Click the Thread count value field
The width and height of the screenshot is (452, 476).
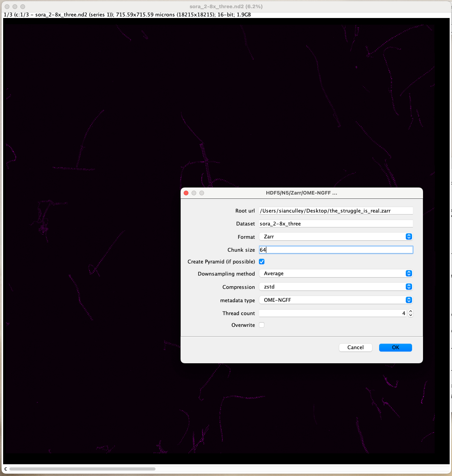tap(332, 314)
